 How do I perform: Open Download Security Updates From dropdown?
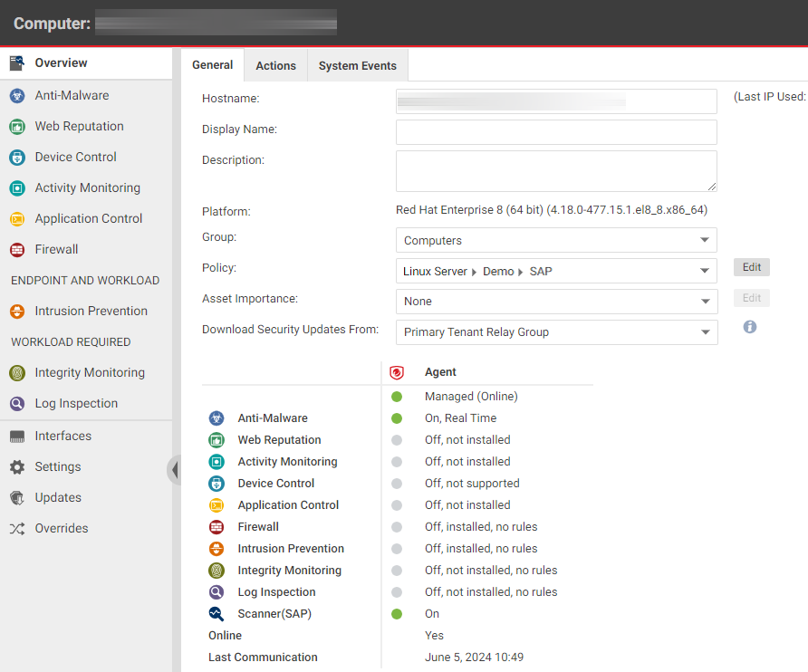coord(556,332)
